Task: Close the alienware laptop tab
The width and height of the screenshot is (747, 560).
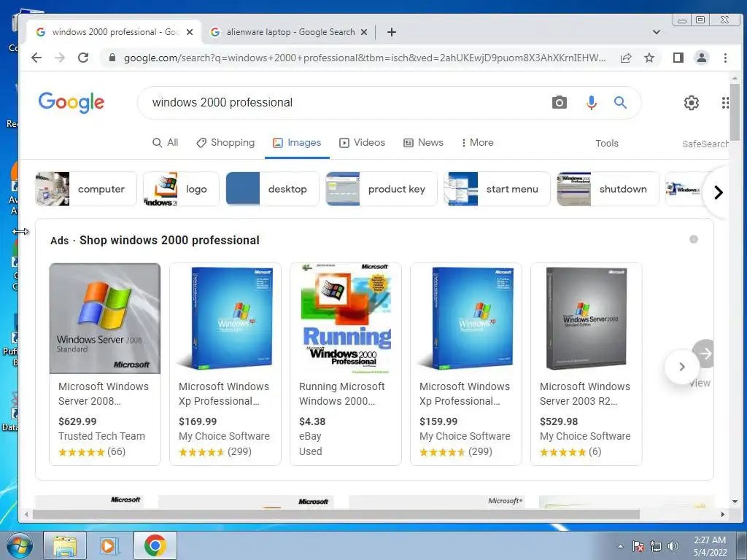Action: [364, 32]
